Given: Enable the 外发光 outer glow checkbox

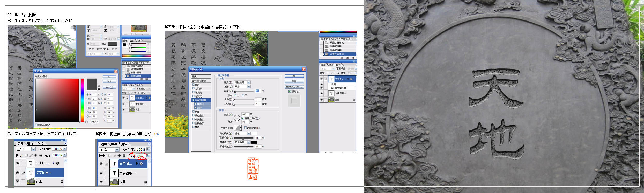Looking at the screenshot, I should 193,92.
